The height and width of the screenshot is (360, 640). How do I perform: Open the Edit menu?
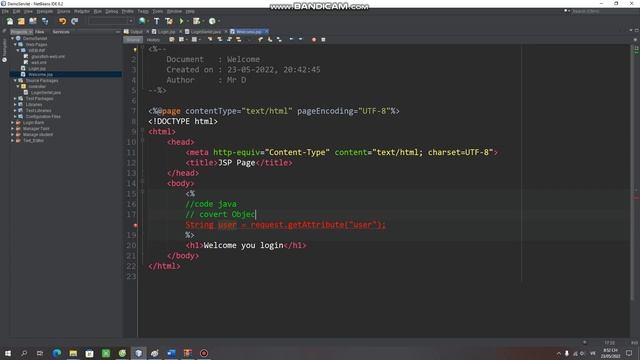pos(16,11)
